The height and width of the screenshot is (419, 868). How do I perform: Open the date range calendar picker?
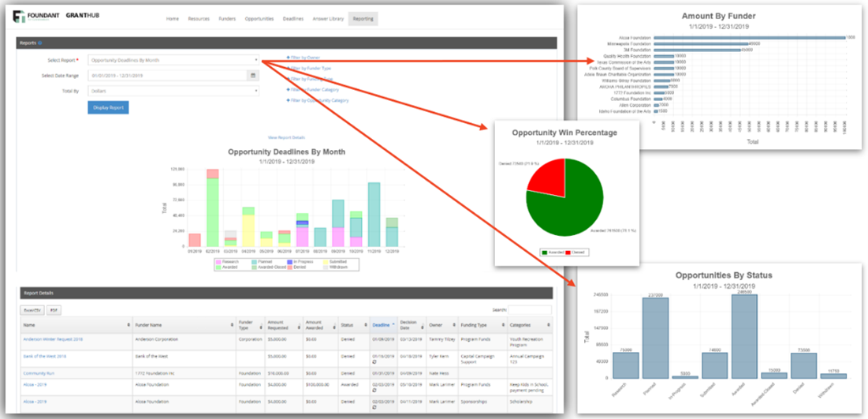click(253, 76)
